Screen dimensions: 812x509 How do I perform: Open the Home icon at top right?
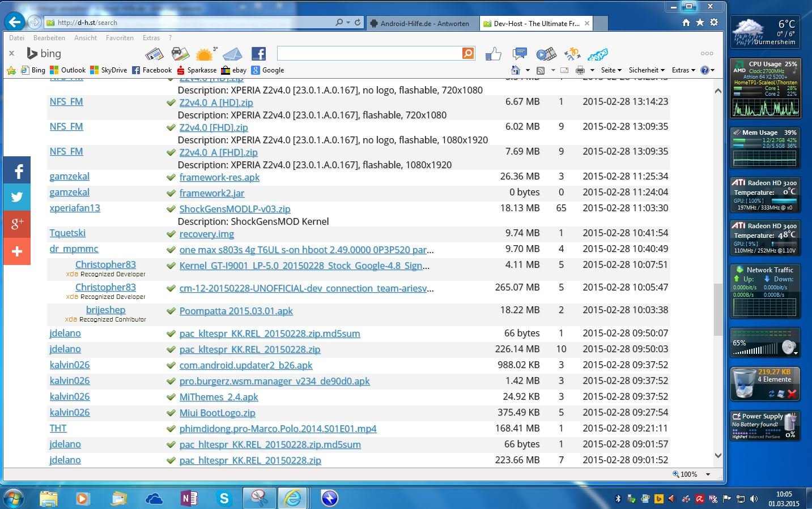[x=686, y=23]
